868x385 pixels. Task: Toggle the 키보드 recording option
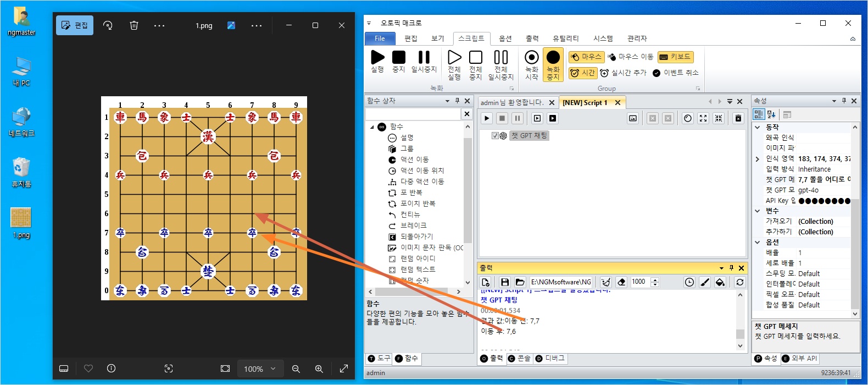tap(675, 57)
